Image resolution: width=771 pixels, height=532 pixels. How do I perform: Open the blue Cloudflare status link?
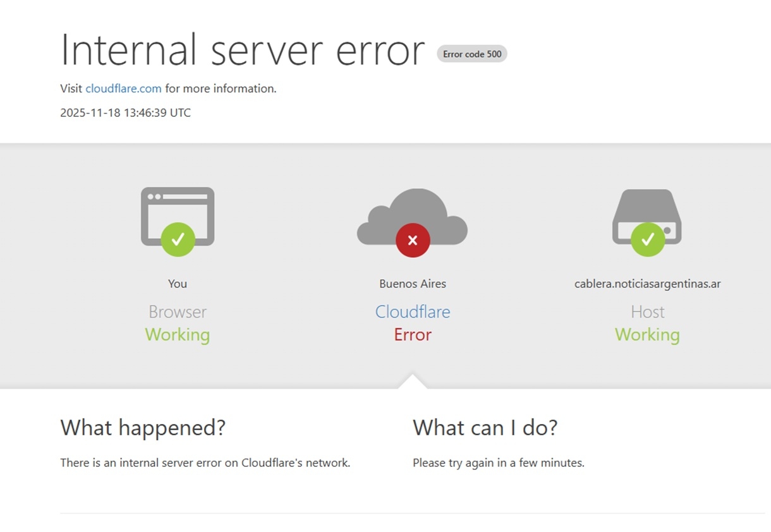tap(413, 311)
